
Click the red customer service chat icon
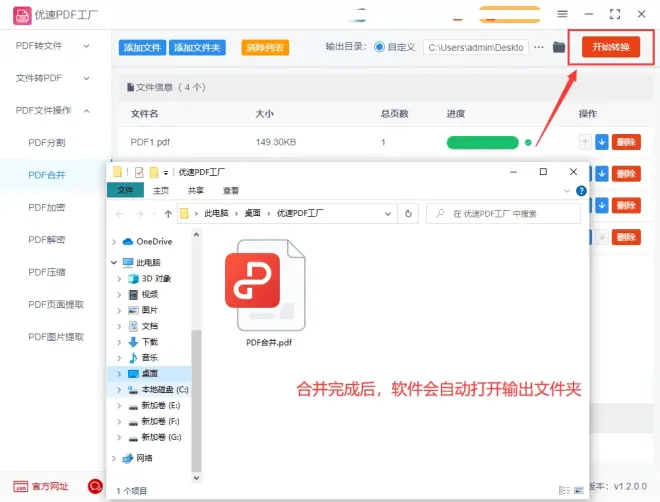click(x=95, y=486)
